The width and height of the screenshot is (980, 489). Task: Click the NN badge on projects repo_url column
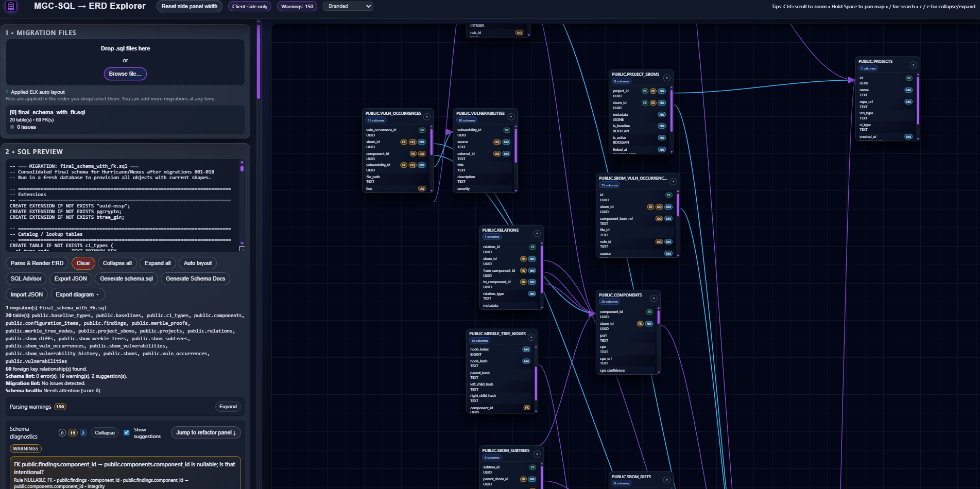click(908, 102)
